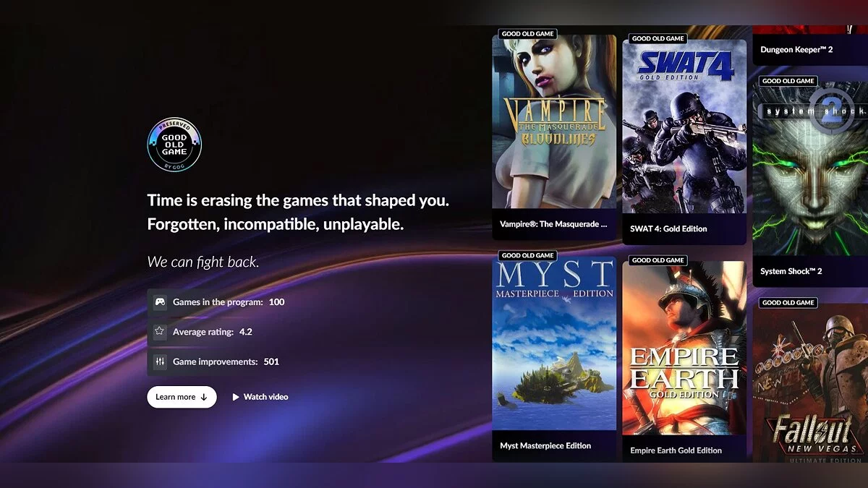Click the Myst Masterpiece Edition title text
This screenshot has width=868, height=488.
point(545,445)
